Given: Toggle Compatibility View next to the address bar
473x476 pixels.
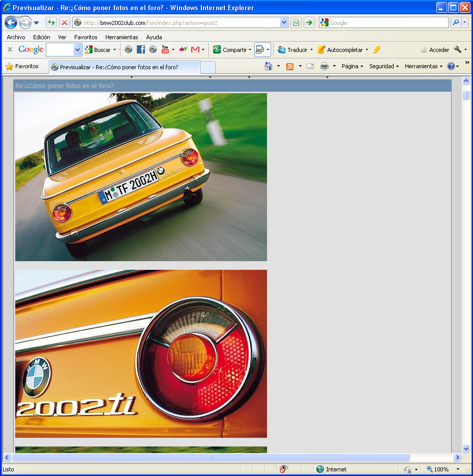Looking at the screenshot, I should tap(296, 22).
